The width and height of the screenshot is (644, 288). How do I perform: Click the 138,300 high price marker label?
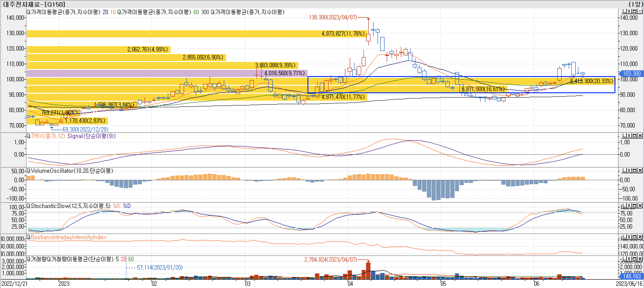point(333,17)
